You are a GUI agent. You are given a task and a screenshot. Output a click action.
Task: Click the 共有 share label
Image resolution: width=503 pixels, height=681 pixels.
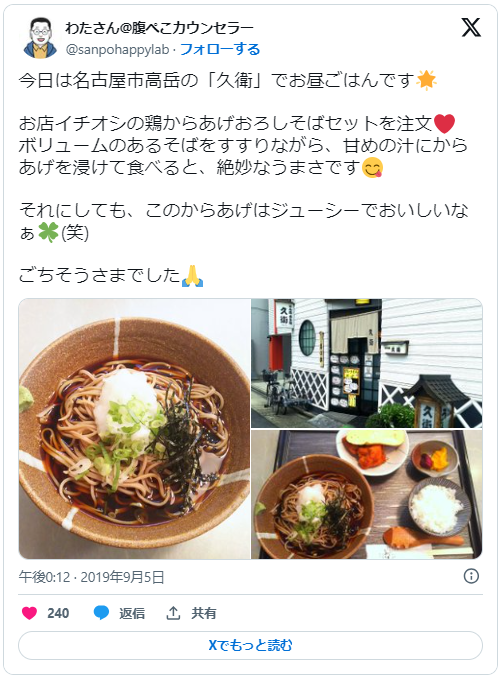(x=204, y=613)
